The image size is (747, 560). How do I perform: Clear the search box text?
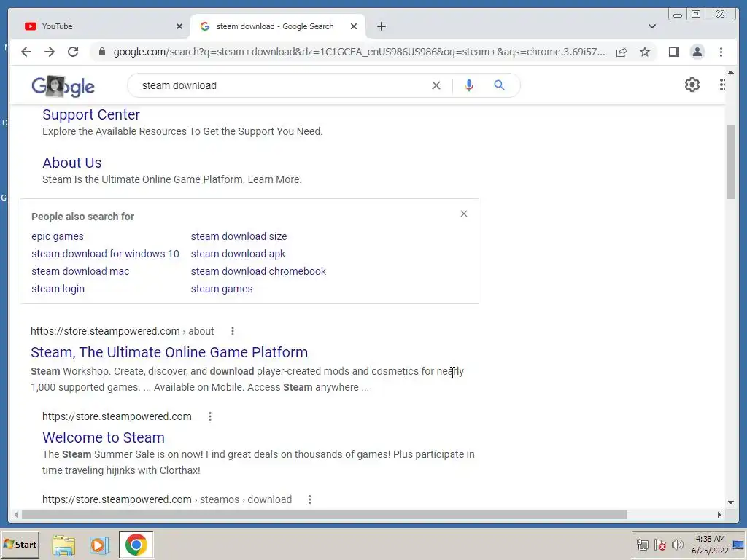click(436, 85)
